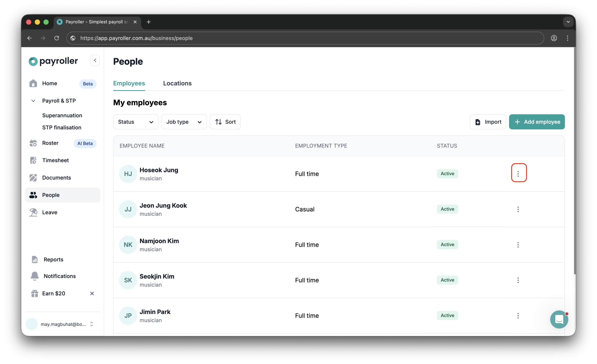The image size is (597, 364).
Task: Click the Documents icon in sidebar
Action: [33, 178]
